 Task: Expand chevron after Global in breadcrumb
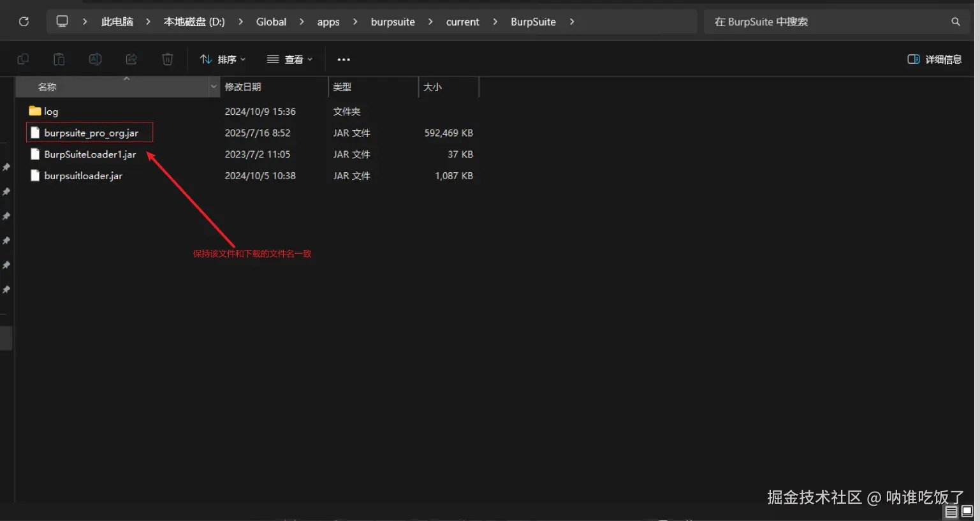point(302,22)
